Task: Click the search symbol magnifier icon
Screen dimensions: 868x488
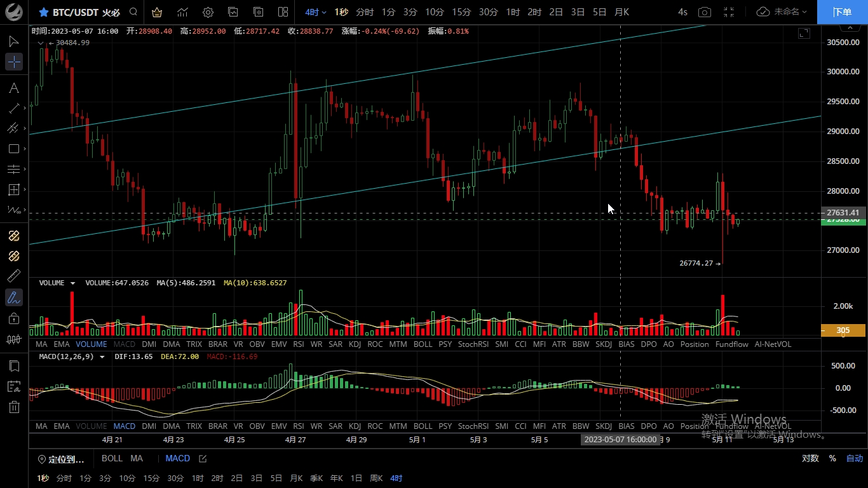Action: [133, 12]
